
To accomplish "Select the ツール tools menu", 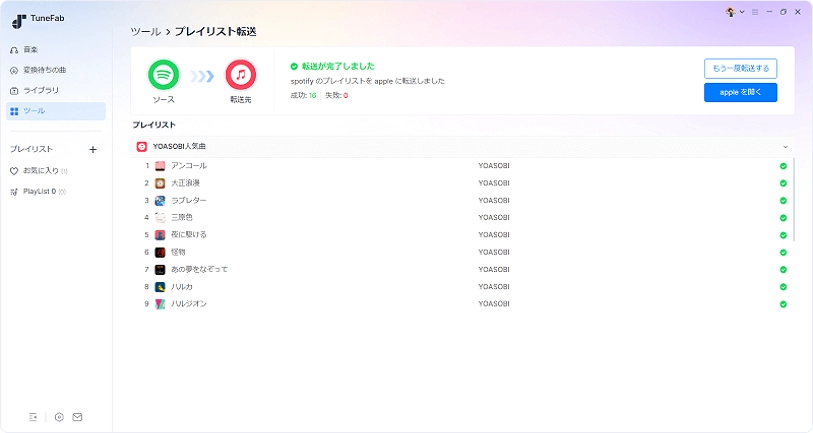I will 55,111.
